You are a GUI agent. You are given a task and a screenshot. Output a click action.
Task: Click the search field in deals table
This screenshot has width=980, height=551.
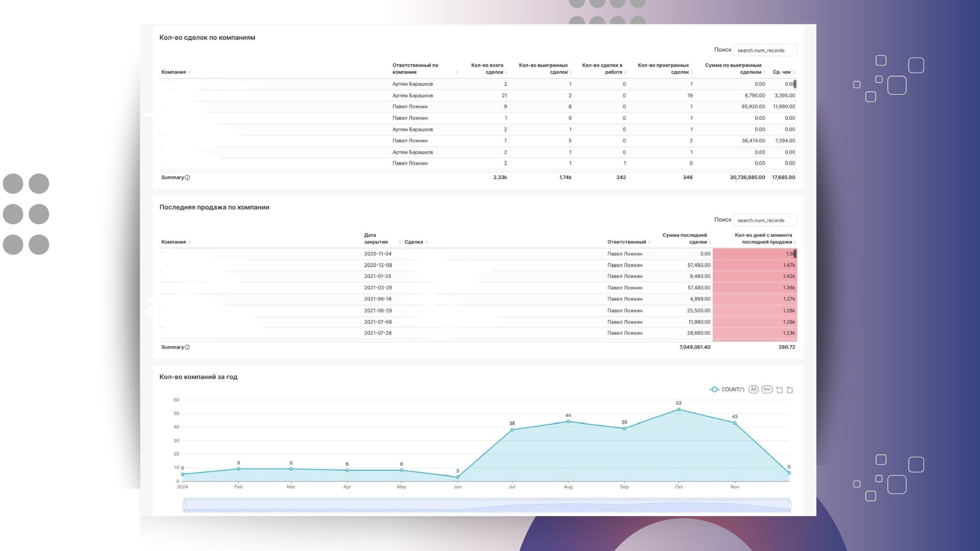765,50
